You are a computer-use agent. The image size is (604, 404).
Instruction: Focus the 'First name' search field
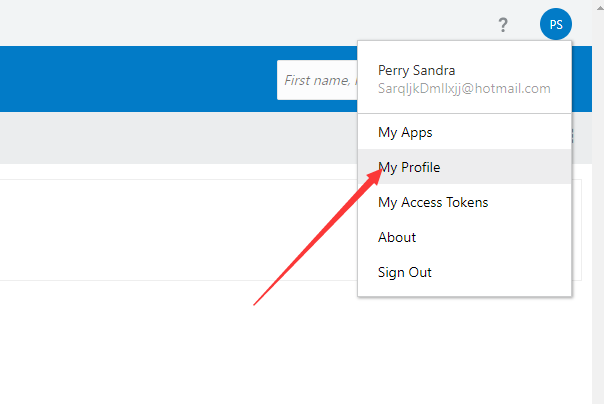tap(317, 80)
